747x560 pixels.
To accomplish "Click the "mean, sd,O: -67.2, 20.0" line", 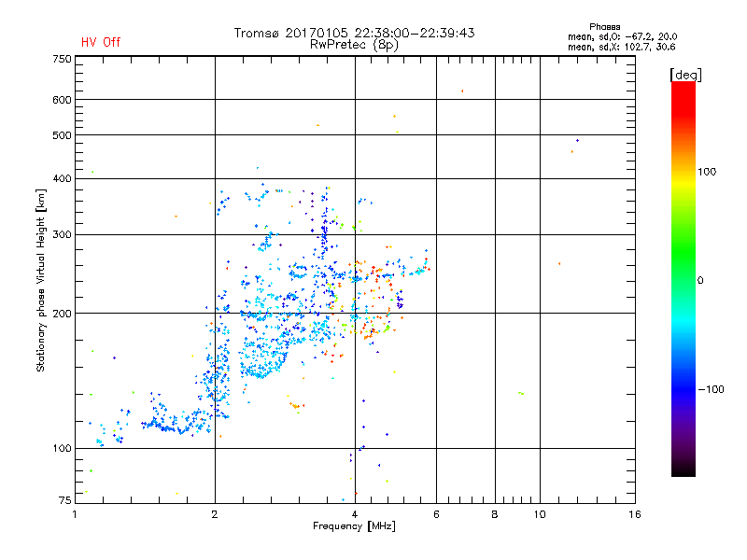I will pyautogui.click(x=622, y=36).
